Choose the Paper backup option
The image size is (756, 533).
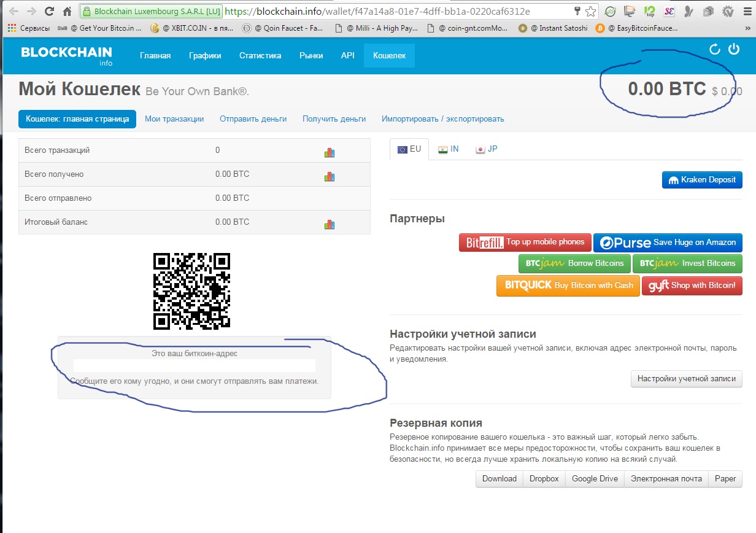click(x=725, y=479)
